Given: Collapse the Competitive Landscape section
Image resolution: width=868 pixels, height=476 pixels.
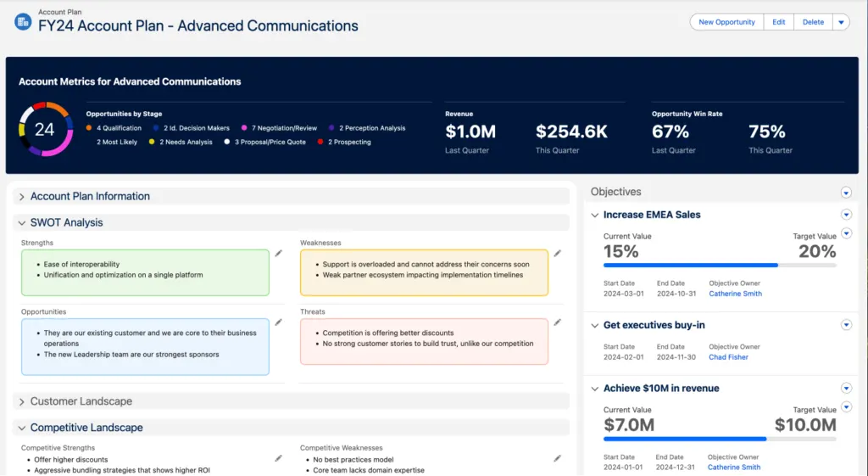Looking at the screenshot, I should (22, 428).
